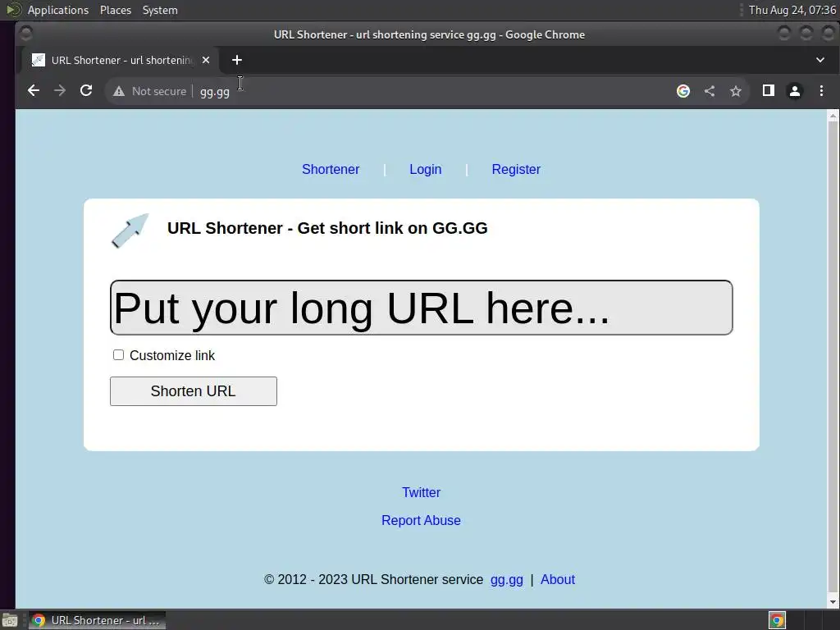Screen dimensions: 840x630
Task: Open the side panel icon
Action: click(768, 90)
